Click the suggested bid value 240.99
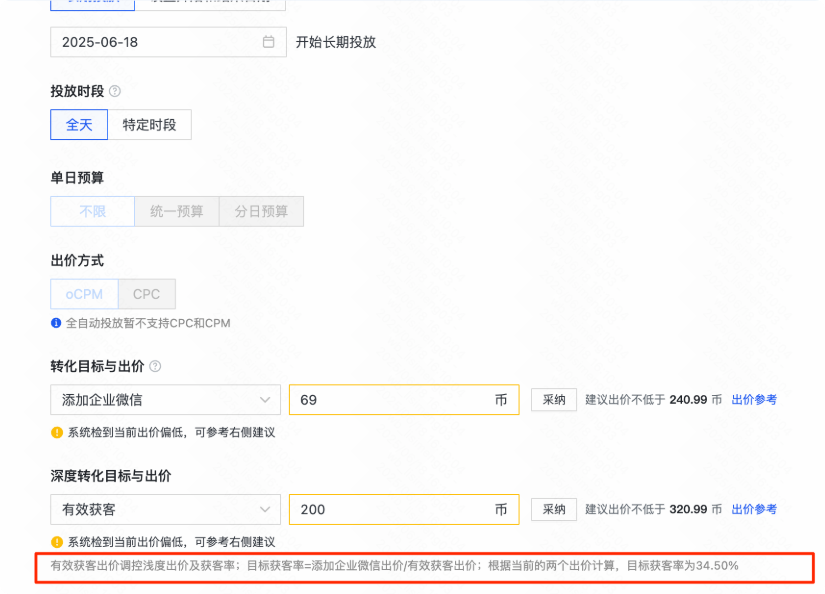Viewport: 825px width, 594px height. coord(688,400)
